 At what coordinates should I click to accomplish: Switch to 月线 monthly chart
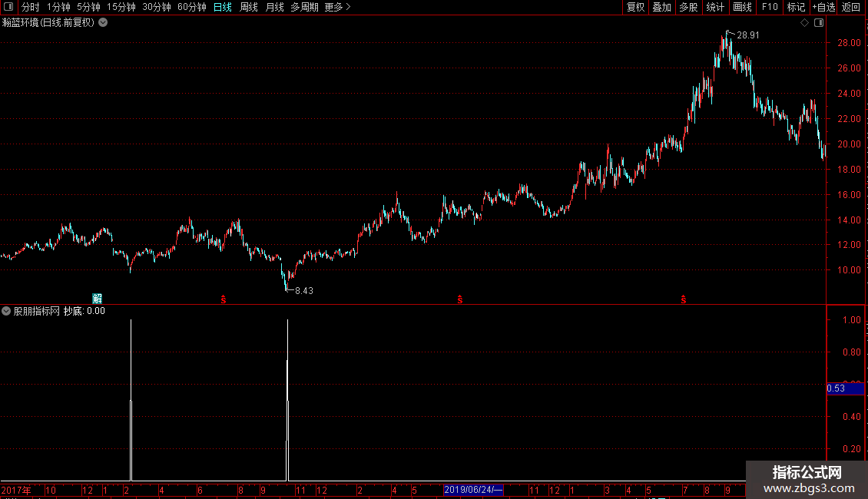click(274, 7)
